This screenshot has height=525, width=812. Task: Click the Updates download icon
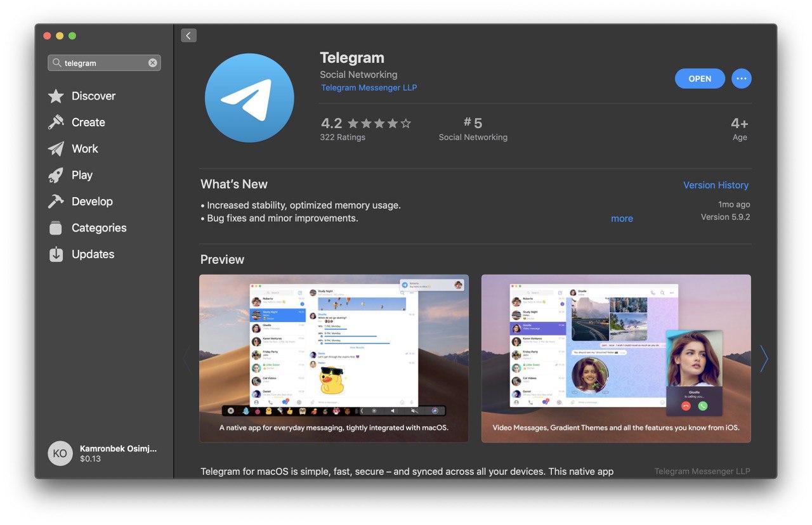point(56,254)
